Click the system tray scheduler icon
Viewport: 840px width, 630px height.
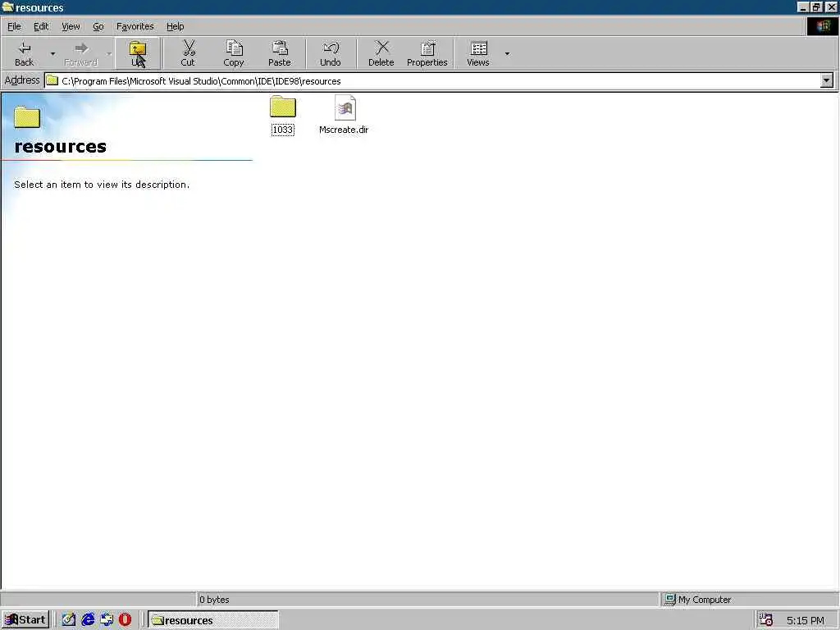[x=766, y=620]
